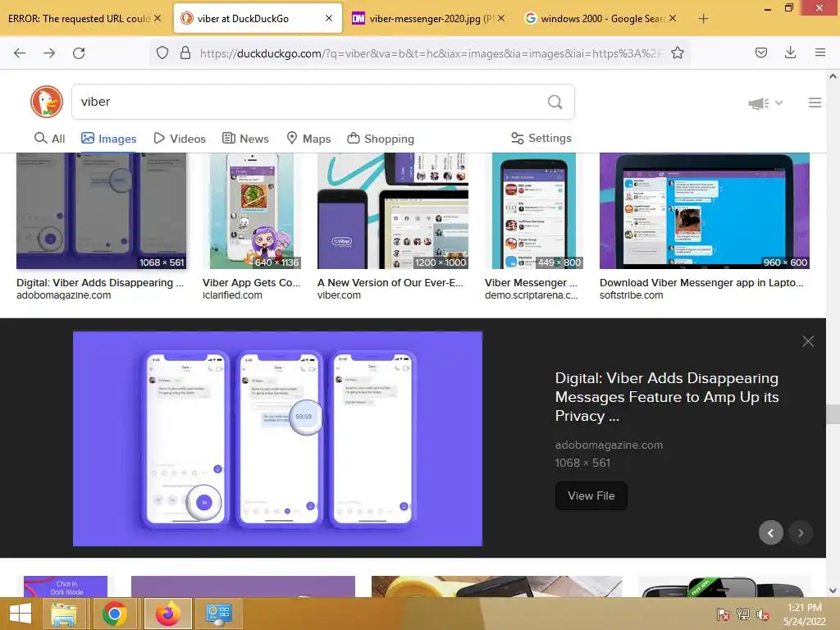840x630 pixels.
Task: Open the 449 × 800 Viber Messenger thumbnail
Action: coord(533,211)
